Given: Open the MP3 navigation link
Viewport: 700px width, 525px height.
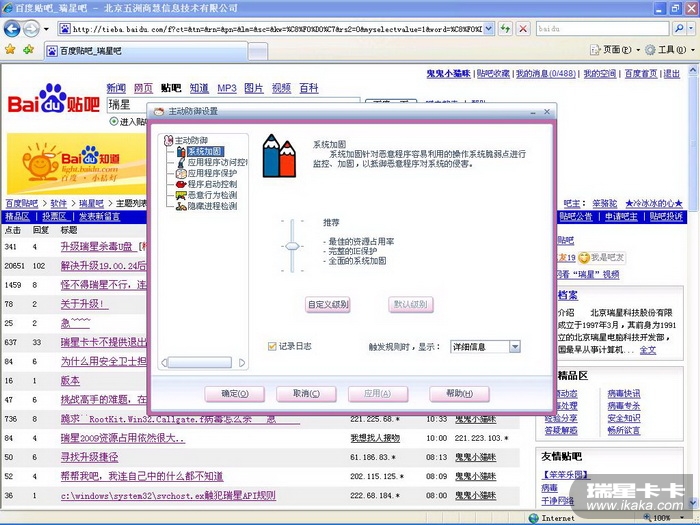Looking at the screenshot, I should [227, 88].
